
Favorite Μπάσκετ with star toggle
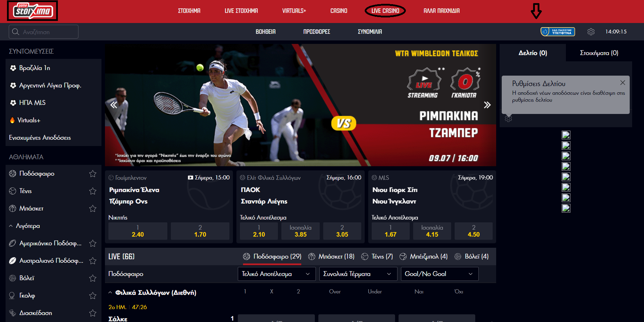93,208
